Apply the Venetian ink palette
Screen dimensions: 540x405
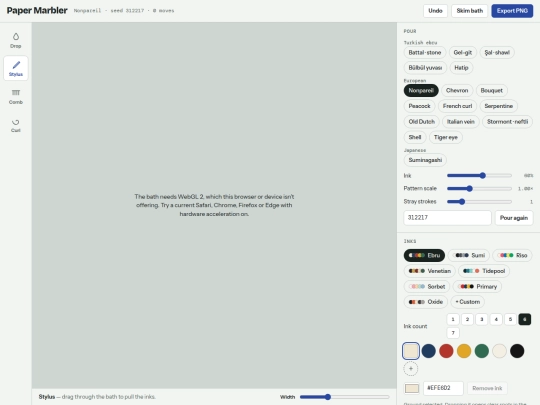coord(429,271)
